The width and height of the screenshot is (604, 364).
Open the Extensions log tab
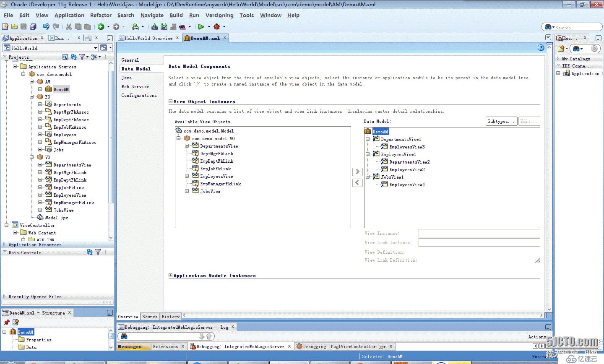pyautogui.click(x=165, y=346)
